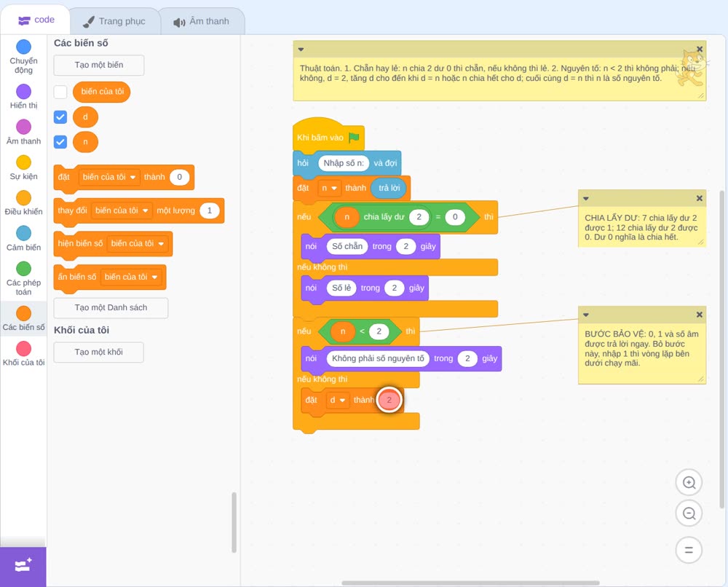Click the 'Tạo một khối' button
Viewport: 728px width, 587px height.
(99, 352)
